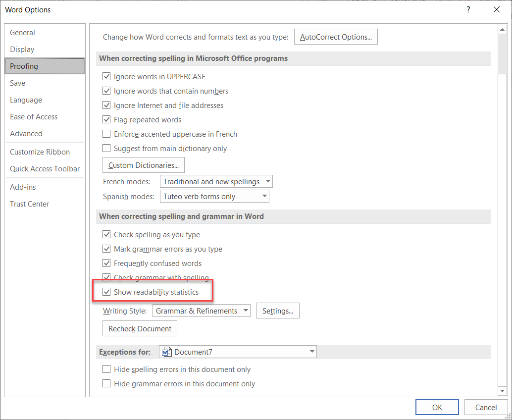The image size is (512, 420).
Task: Click the 'Writing Style:' label
Action: coord(125,311)
